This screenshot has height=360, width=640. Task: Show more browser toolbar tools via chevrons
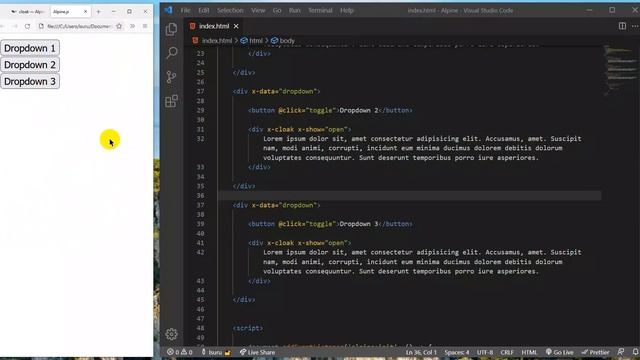(132, 26)
